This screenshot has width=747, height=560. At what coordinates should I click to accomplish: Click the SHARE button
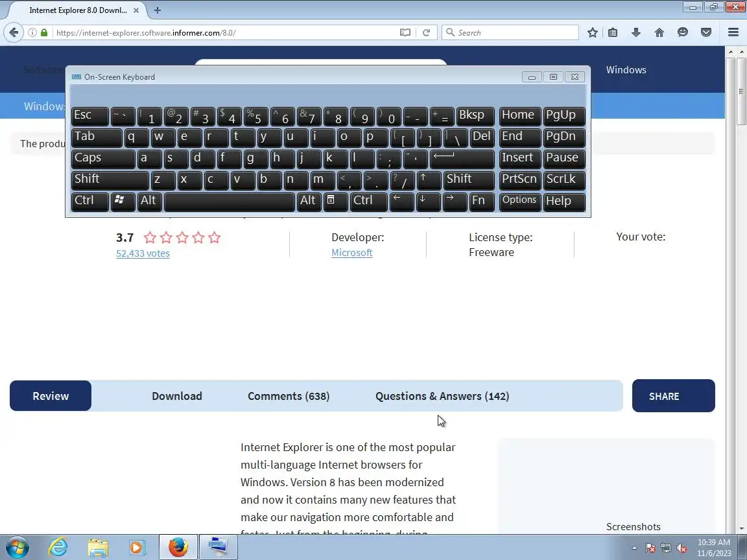(673, 396)
